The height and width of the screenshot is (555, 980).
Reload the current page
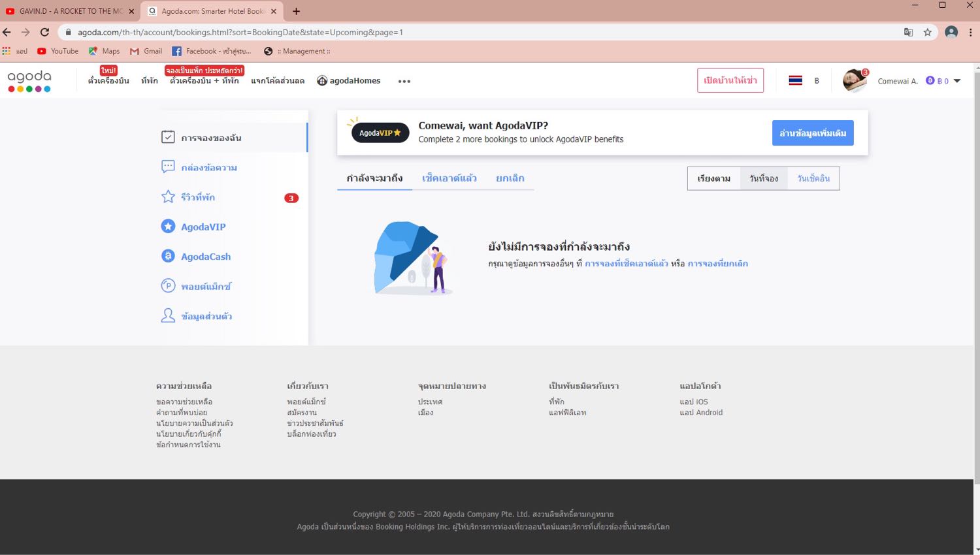point(44,32)
